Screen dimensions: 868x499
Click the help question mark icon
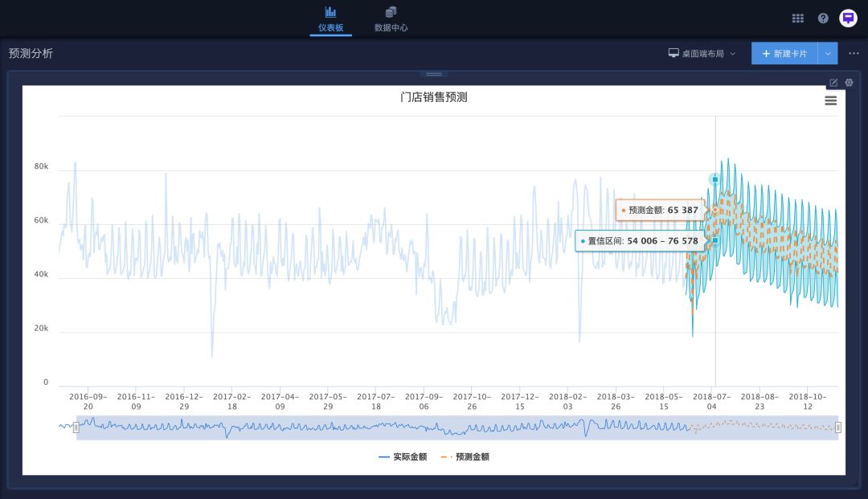(823, 18)
